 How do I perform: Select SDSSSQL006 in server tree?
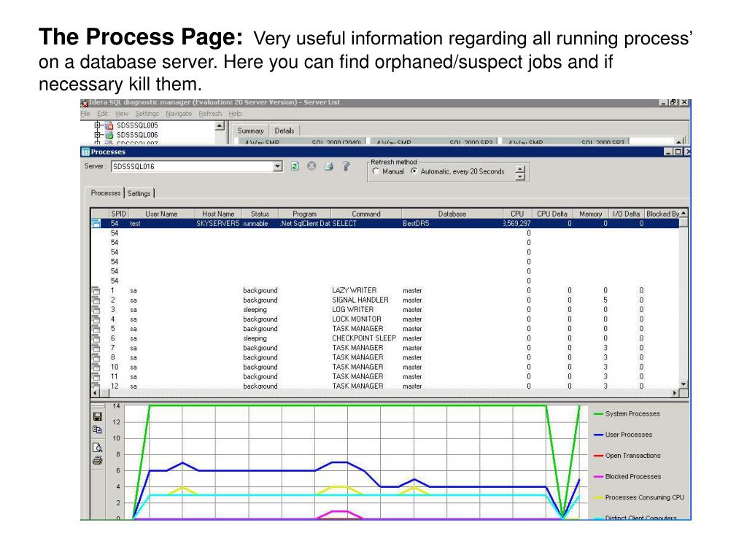[x=137, y=135]
